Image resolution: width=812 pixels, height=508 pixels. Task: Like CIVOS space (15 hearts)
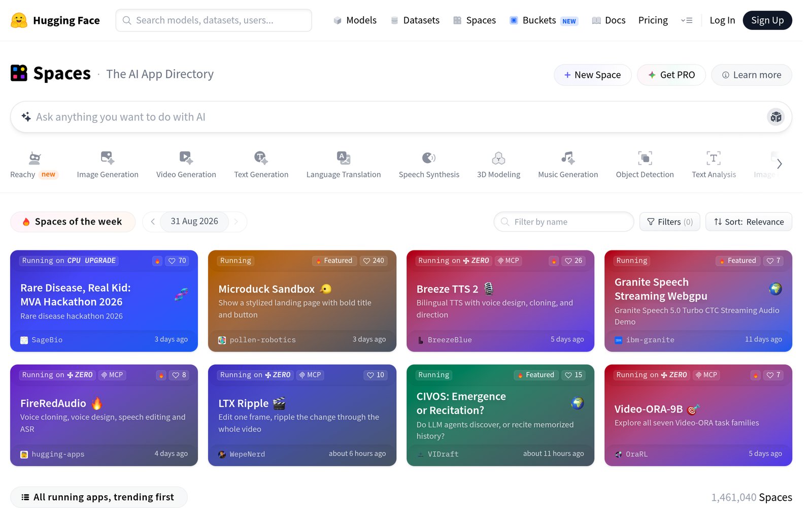pos(573,375)
